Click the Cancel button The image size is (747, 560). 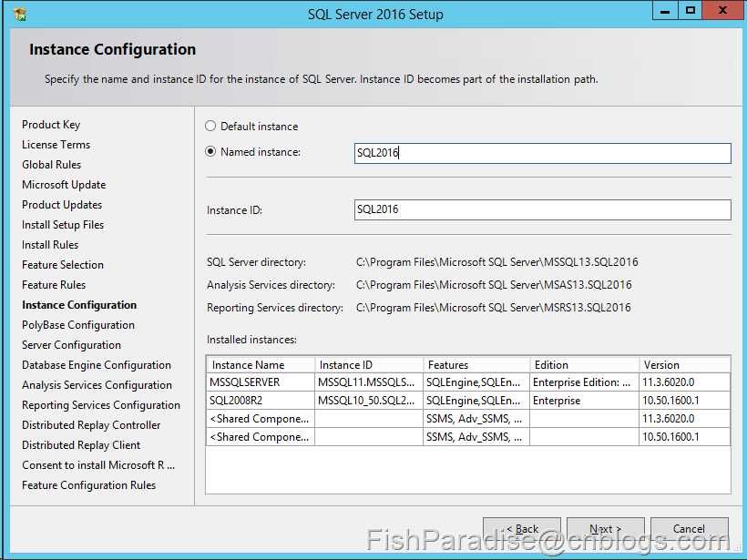(689, 529)
